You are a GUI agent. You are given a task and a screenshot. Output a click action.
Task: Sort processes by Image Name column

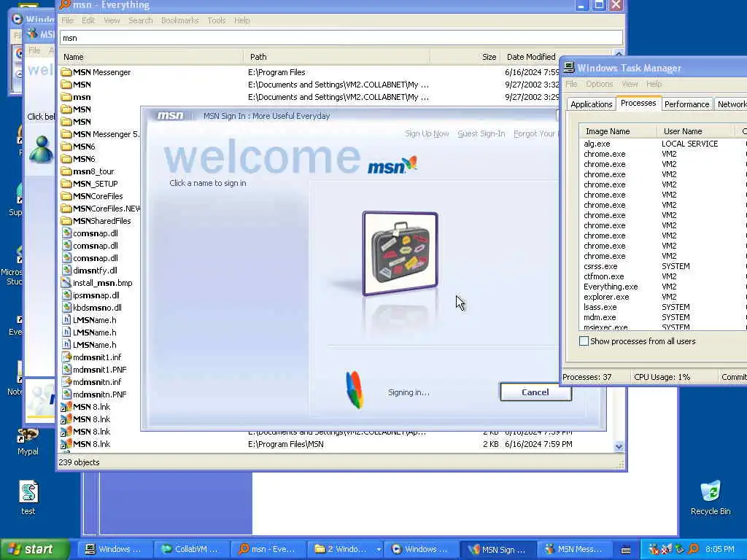pos(618,131)
